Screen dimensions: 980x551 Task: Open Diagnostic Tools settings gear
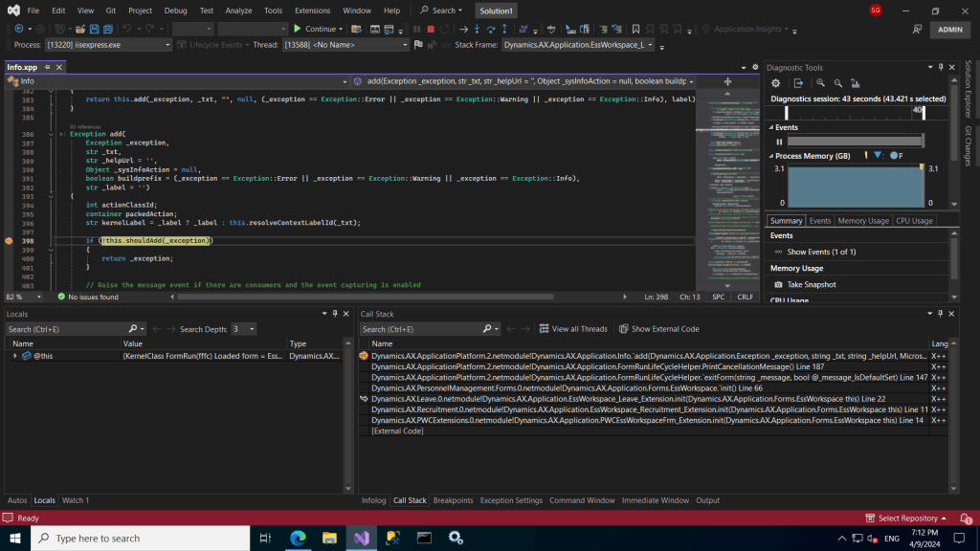coord(776,83)
